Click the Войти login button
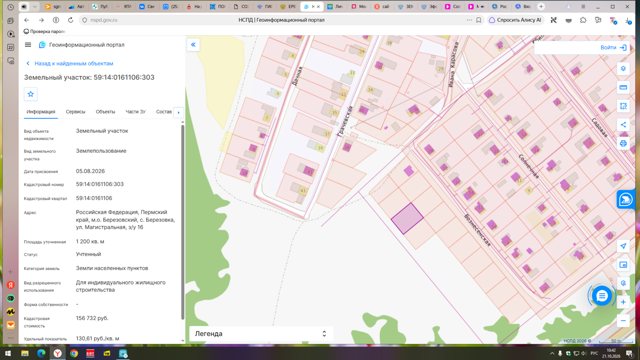 tap(613, 48)
